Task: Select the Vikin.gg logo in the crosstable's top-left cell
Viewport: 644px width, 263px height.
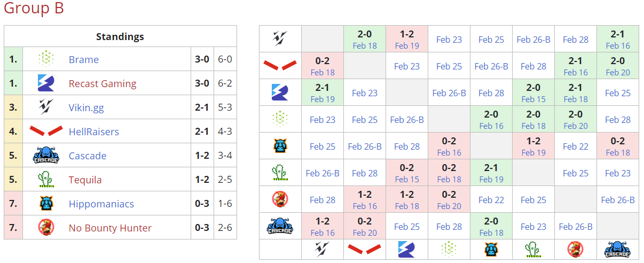Action: tap(280, 38)
